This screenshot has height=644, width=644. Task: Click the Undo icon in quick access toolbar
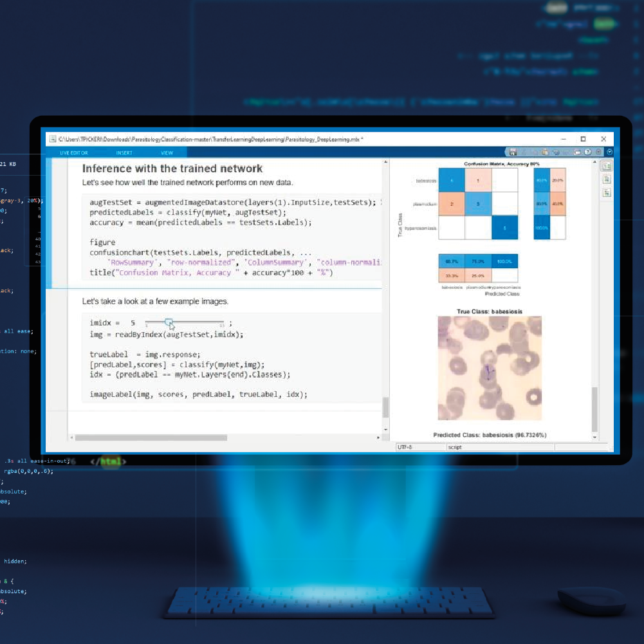point(556,152)
